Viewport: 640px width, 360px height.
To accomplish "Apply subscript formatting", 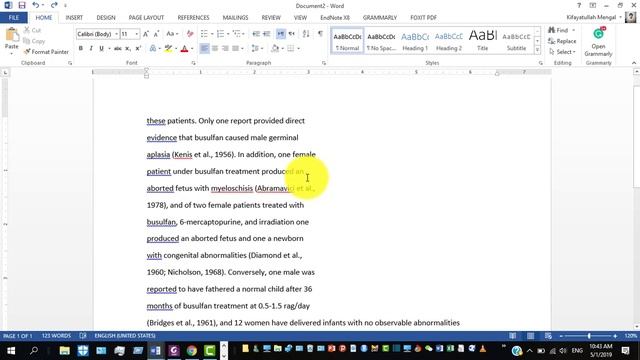I will tap(128, 49).
